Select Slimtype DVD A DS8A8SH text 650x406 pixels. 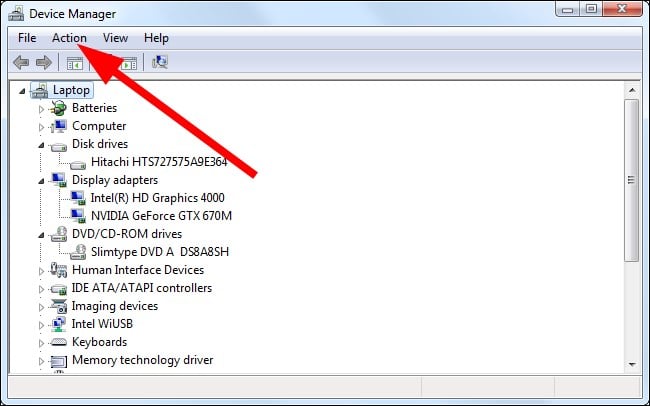tap(160, 252)
